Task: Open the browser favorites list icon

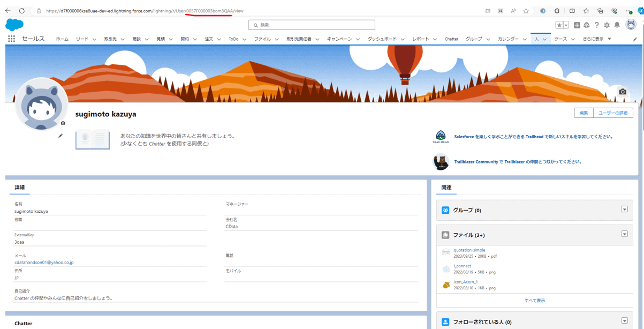Action: 586,11
